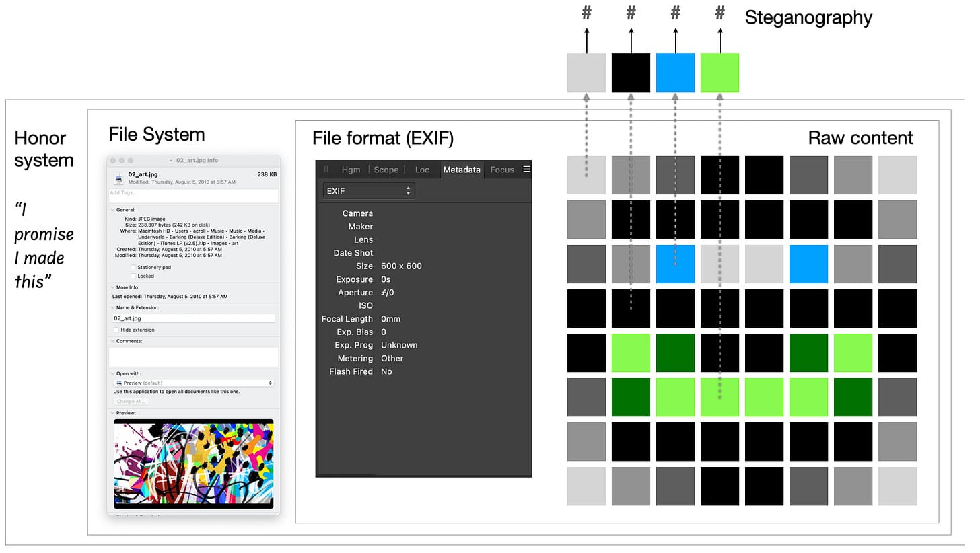
Task: Check the Locked checkbox
Action: [x=133, y=276]
